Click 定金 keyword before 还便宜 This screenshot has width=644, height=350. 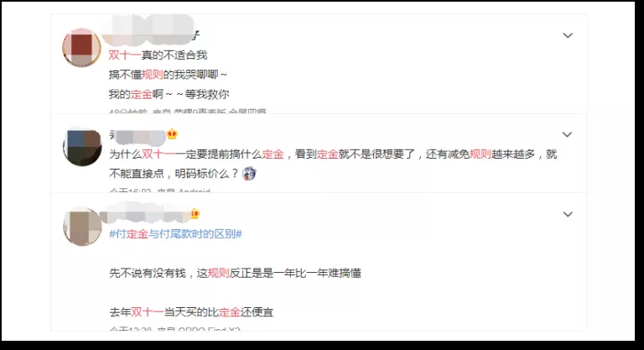click(x=229, y=312)
